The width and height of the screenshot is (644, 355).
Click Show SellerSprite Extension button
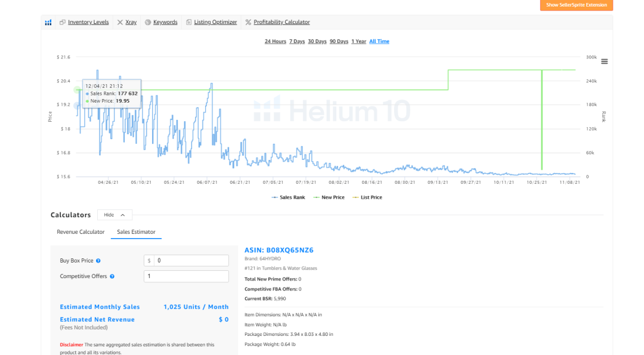tap(576, 5)
